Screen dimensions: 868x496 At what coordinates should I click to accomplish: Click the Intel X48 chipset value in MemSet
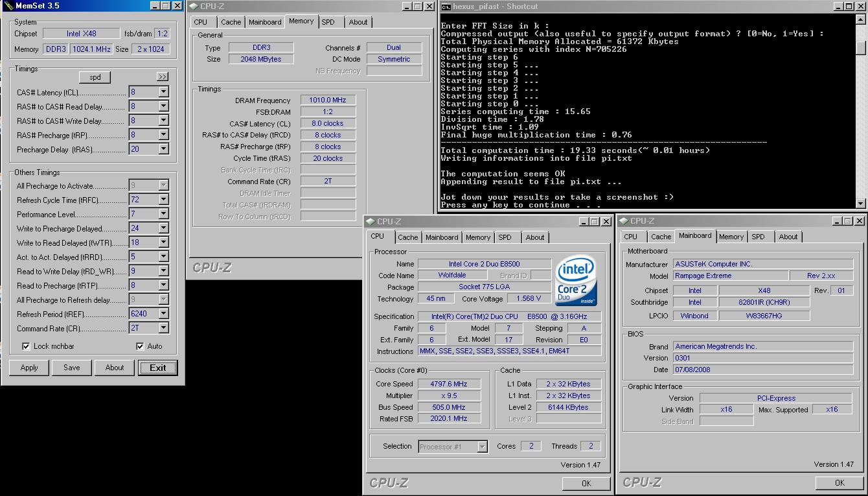(x=82, y=34)
